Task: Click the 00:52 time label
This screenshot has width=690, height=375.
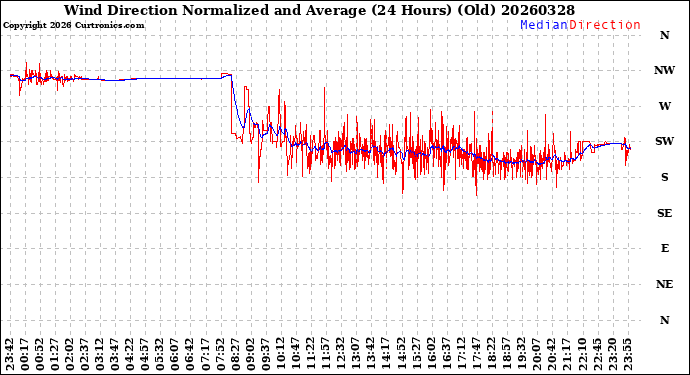Action: click(x=40, y=355)
